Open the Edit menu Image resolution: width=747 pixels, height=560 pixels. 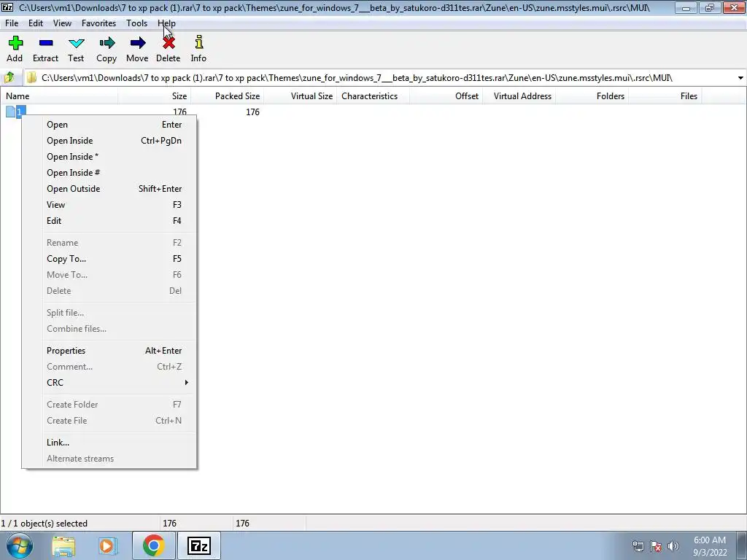[36, 23]
